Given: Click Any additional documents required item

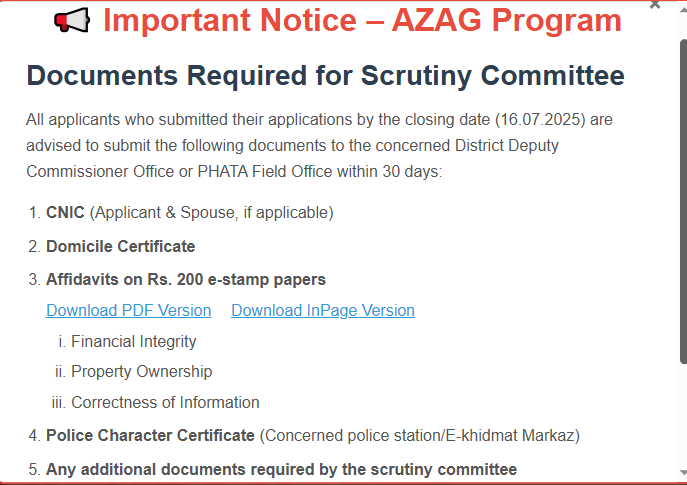Looking at the screenshot, I should [281, 469].
